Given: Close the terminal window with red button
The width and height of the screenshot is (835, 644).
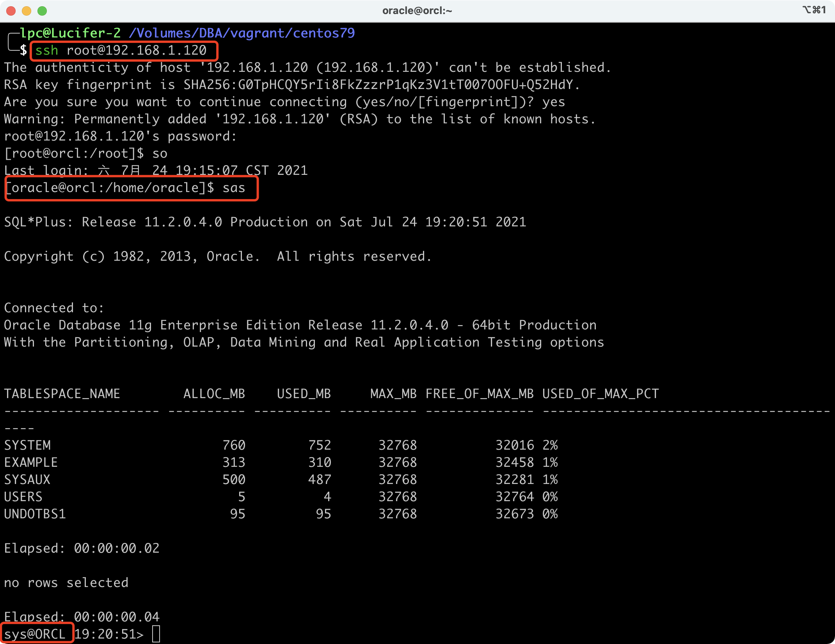Looking at the screenshot, I should tap(11, 11).
